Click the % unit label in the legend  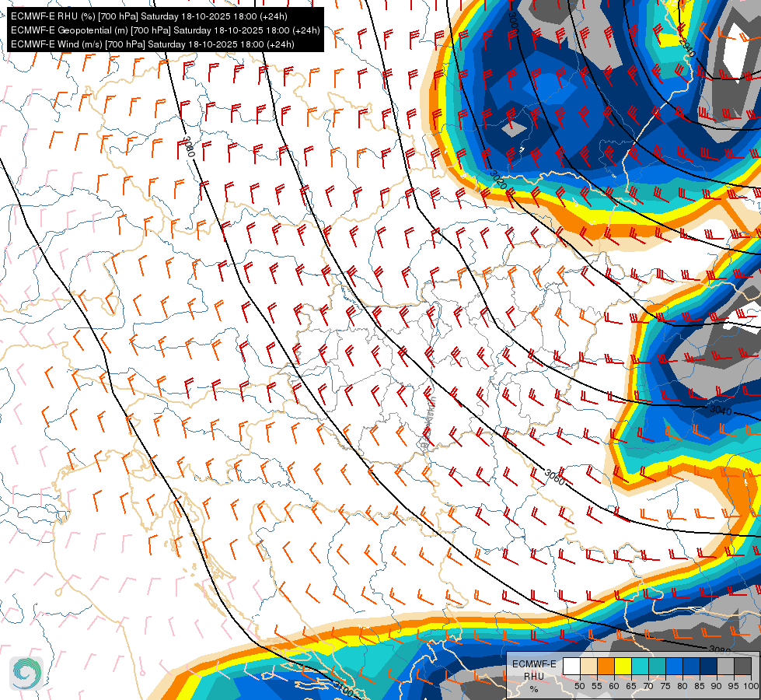coord(534,689)
